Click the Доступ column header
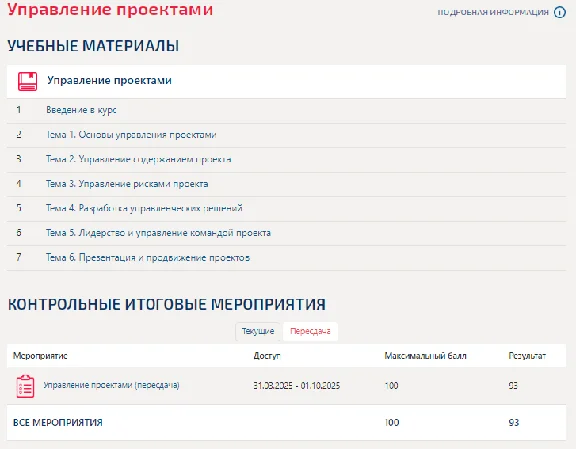The height and width of the screenshot is (449, 576). point(267,356)
